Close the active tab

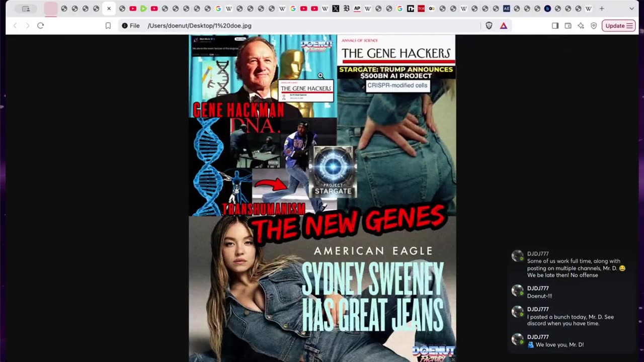tap(109, 9)
